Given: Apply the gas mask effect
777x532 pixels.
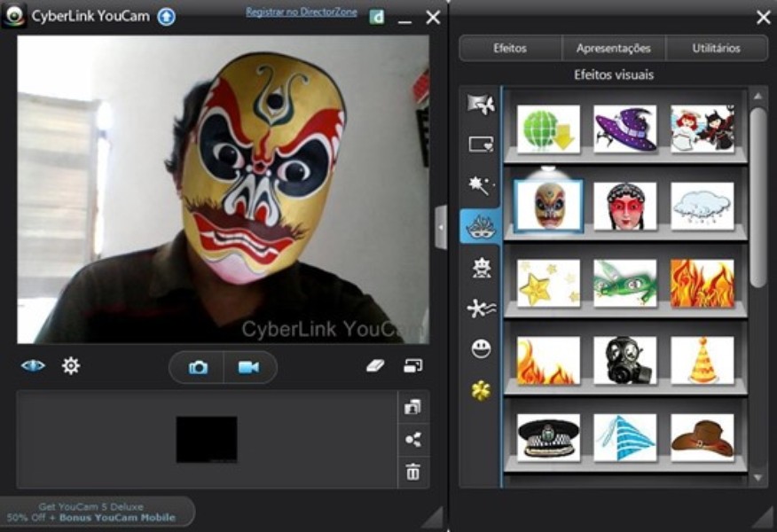Looking at the screenshot, I should click(625, 361).
